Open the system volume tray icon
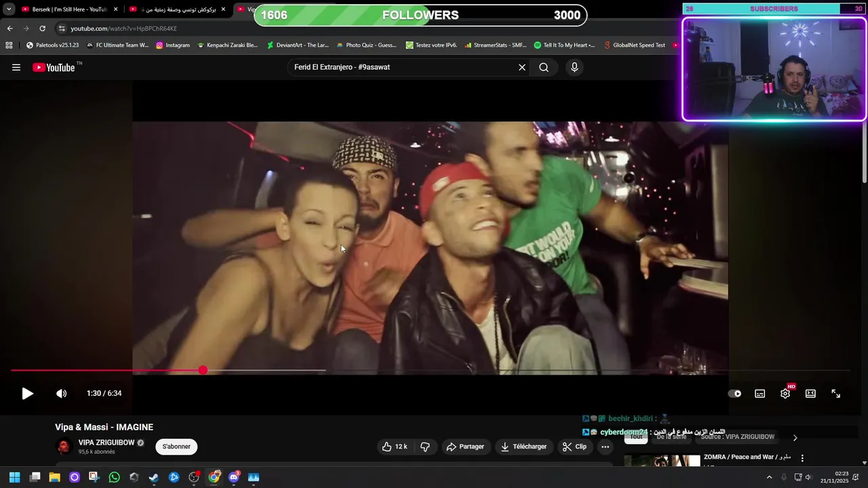Image resolution: width=868 pixels, height=488 pixels. [x=808, y=477]
